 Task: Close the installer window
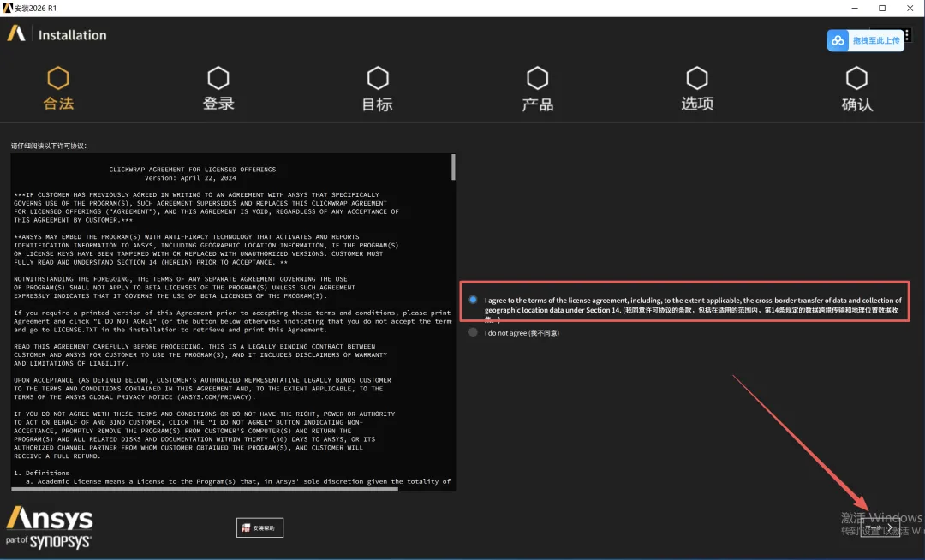pyautogui.click(x=910, y=9)
